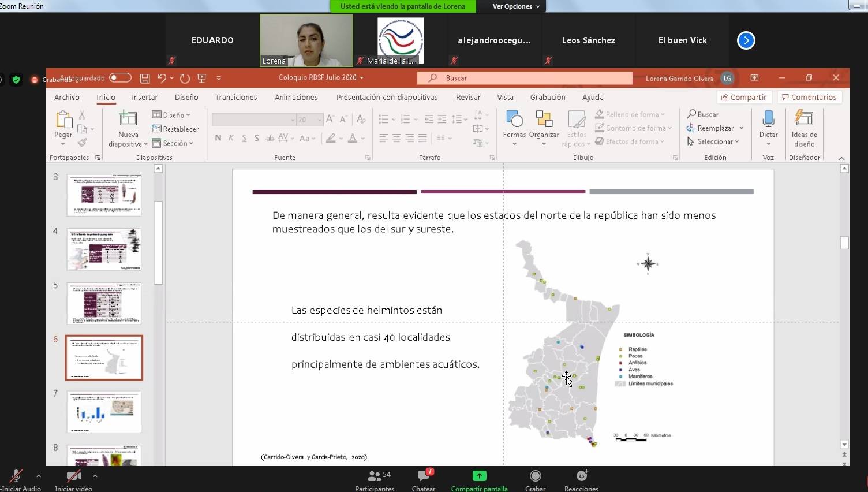Open the Insertar ribbon tab

[x=144, y=97]
